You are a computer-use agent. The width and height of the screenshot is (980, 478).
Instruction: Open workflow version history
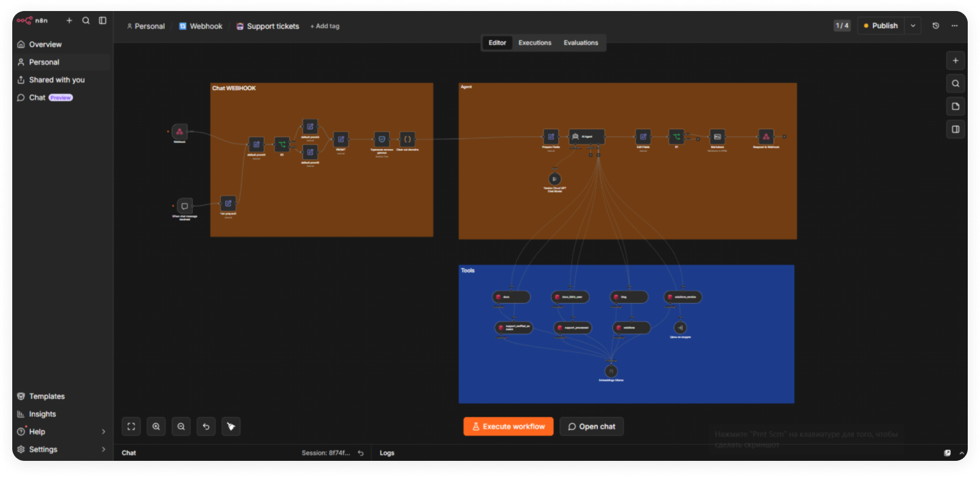(936, 26)
